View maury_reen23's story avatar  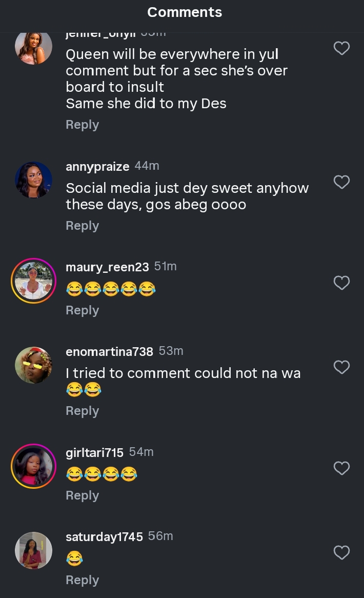[34, 281]
